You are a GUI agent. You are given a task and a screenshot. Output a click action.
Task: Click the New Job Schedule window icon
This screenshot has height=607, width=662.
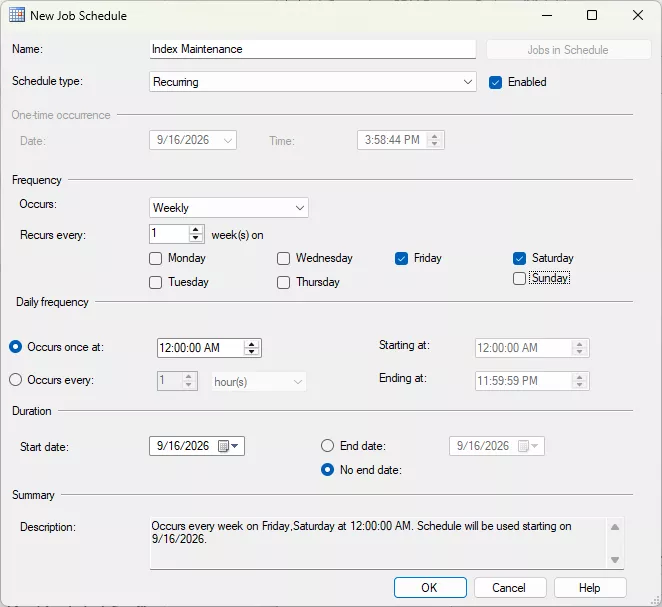tap(17, 15)
